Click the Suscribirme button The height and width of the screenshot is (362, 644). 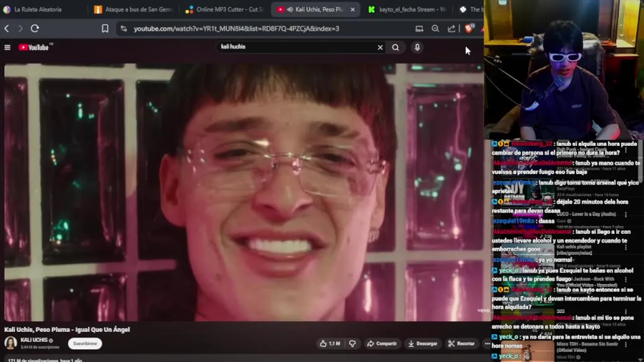point(85,343)
